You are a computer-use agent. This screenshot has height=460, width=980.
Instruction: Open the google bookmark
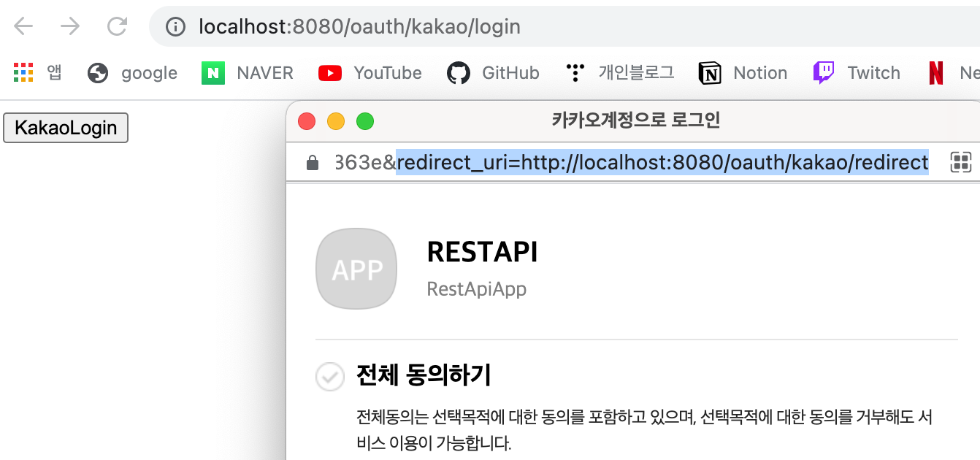[132, 72]
